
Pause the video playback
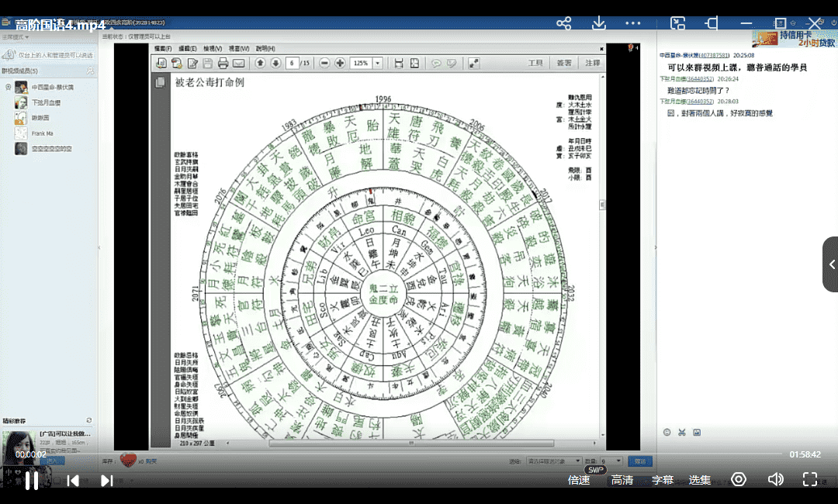click(32, 480)
